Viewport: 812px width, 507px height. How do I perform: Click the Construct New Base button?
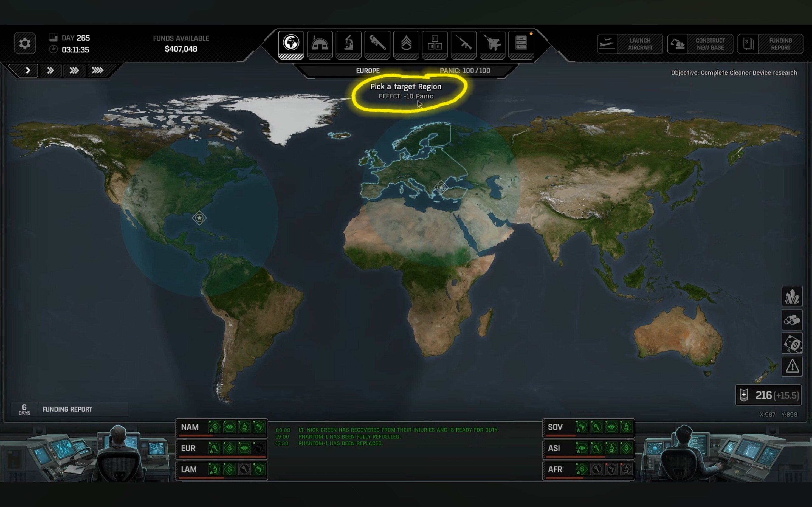pyautogui.click(x=700, y=44)
